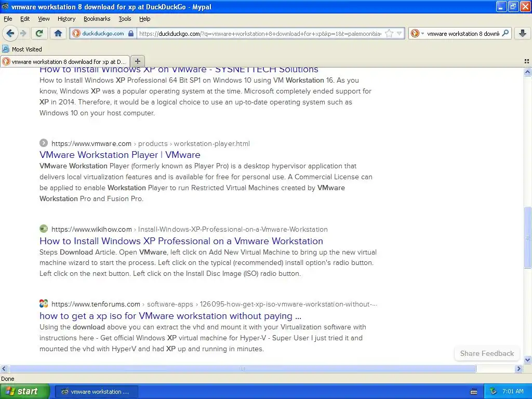
Task: Click the vertical scrollbar thumb
Action: pyautogui.click(x=527, y=237)
